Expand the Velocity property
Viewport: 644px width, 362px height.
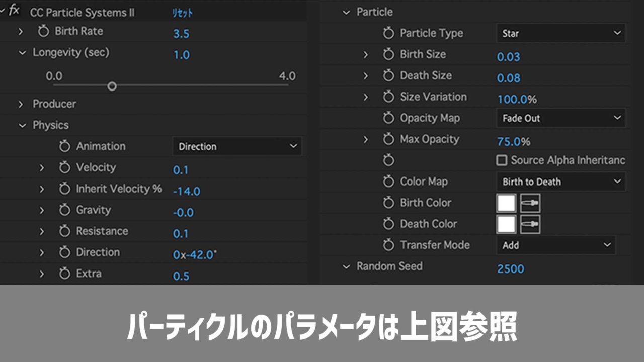42,168
